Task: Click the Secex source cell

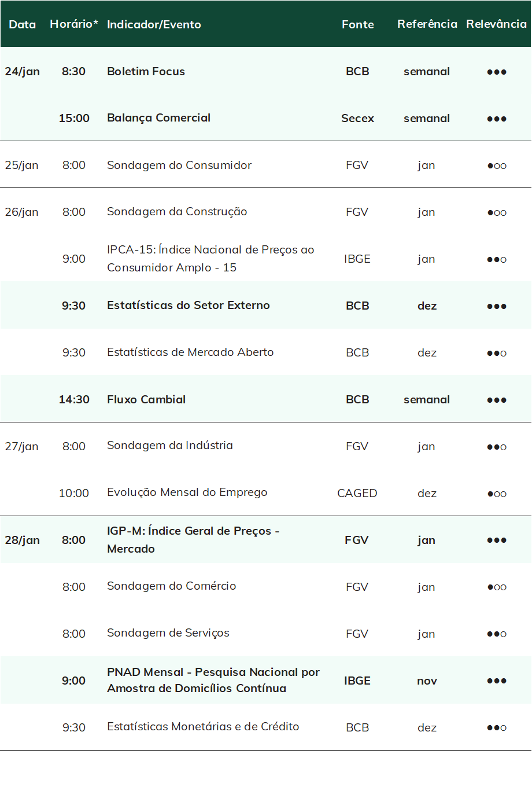Action: pos(357,118)
